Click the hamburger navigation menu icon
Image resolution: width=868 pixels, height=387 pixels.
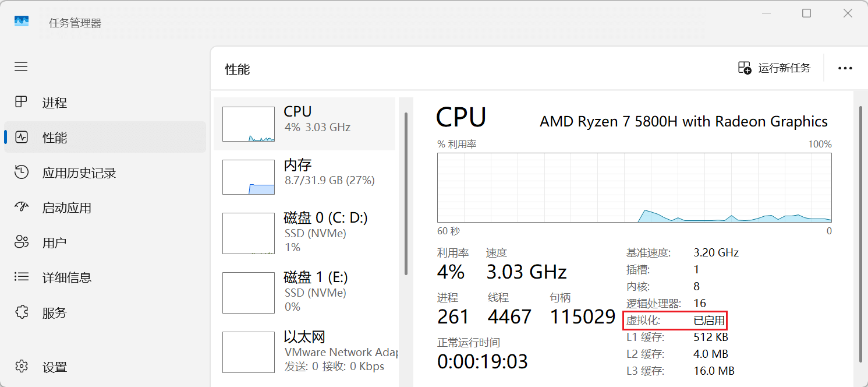coord(21,67)
